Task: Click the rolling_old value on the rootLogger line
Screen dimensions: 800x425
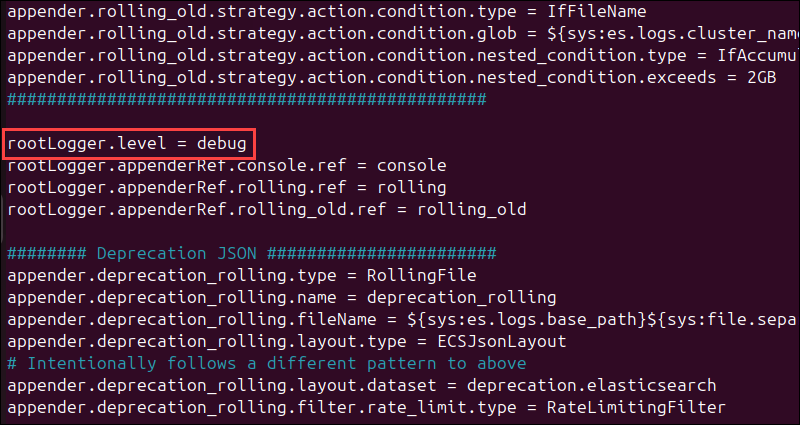Action: 473,210
